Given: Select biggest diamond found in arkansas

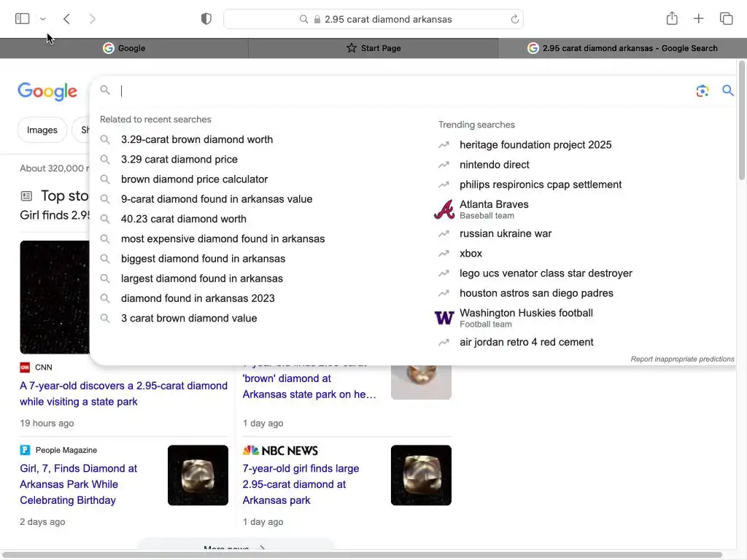Looking at the screenshot, I should pos(203,259).
